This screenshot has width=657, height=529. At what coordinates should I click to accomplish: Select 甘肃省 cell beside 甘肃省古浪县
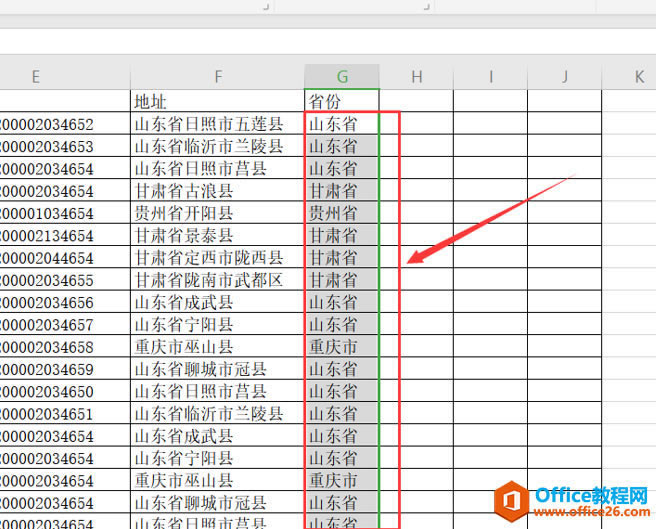point(342,191)
